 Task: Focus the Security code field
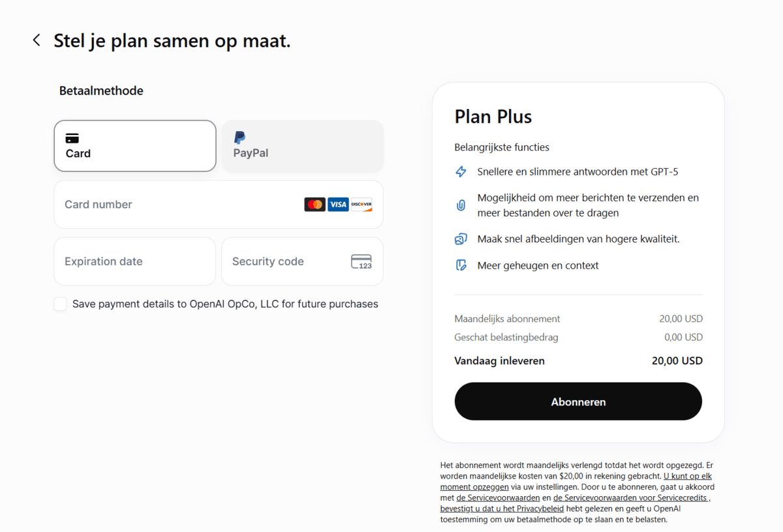302,261
